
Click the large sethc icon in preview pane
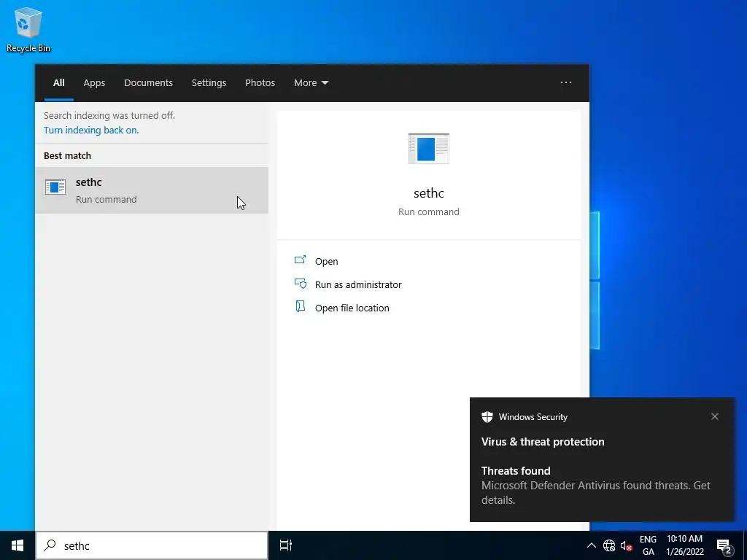tap(428, 149)
